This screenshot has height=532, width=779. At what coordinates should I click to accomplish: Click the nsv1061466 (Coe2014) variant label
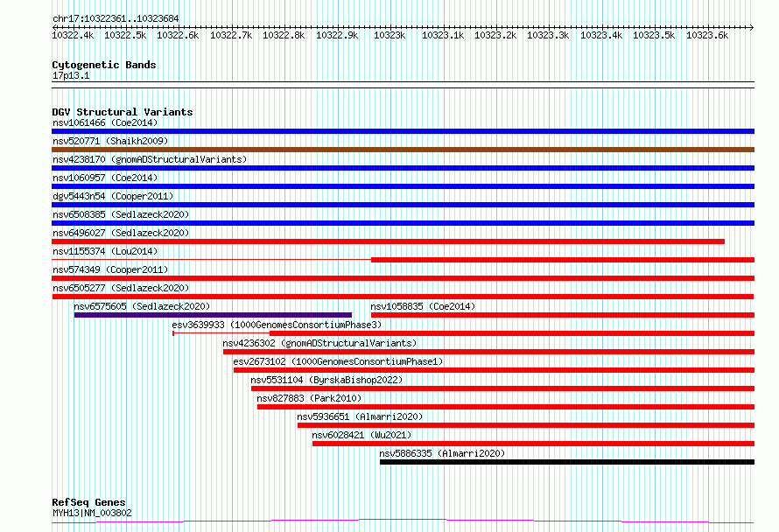[105, 122]
